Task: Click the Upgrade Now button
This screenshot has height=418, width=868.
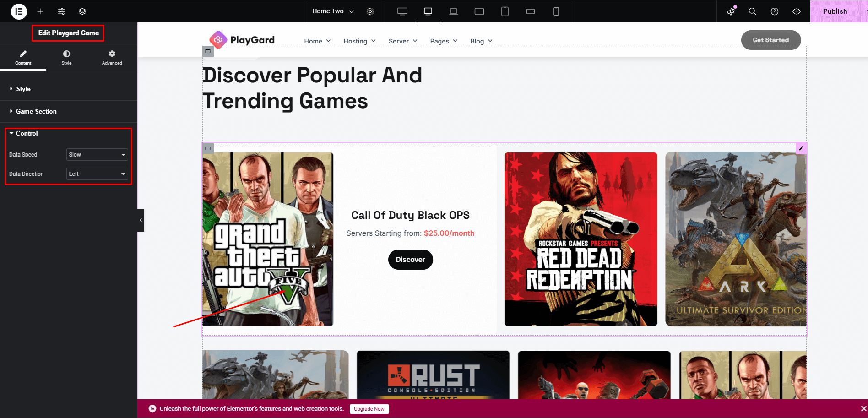Action: [369, 409]
